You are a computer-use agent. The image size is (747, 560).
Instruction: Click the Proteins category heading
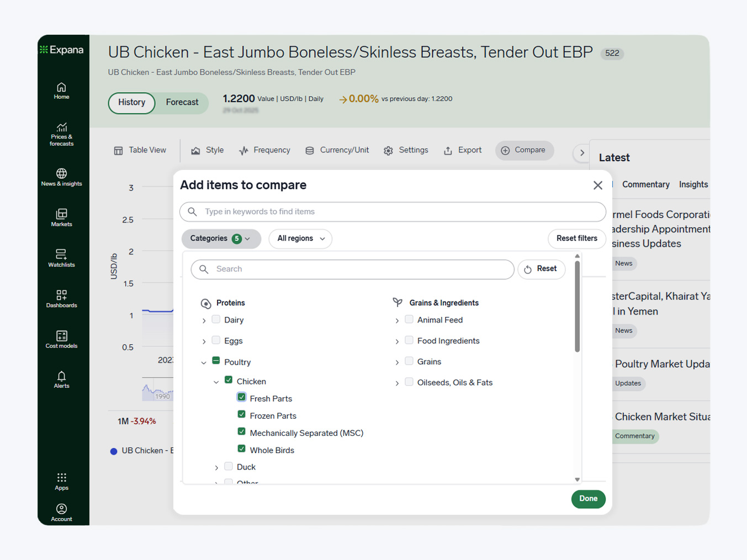tap(231, 303)
